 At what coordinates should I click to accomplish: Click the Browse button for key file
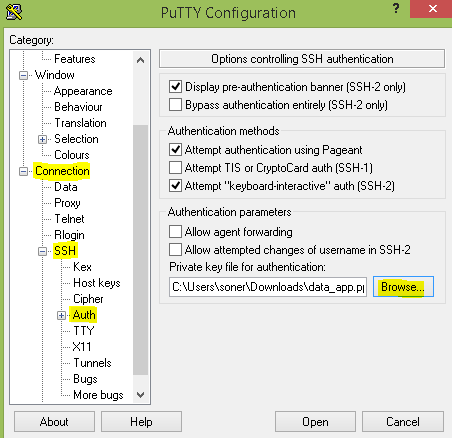coord(403,287)
